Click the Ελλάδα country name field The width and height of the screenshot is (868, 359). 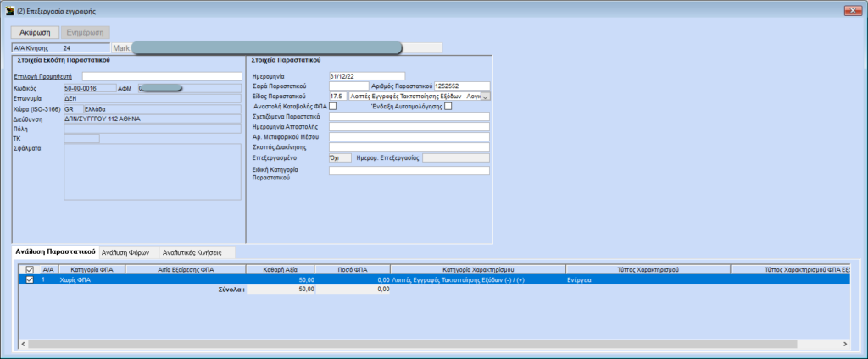(x=162, y=108)
